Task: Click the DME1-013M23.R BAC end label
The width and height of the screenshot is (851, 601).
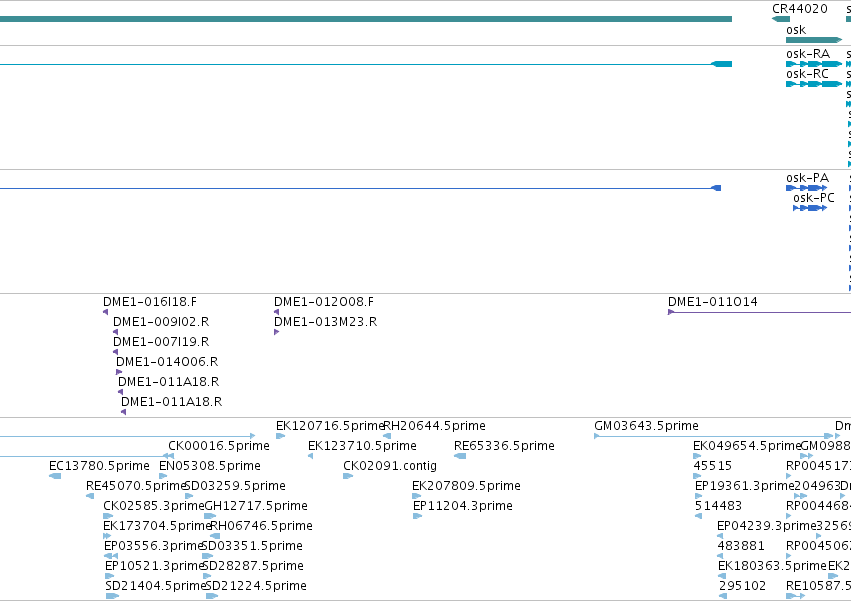Action: coord(325,322)
